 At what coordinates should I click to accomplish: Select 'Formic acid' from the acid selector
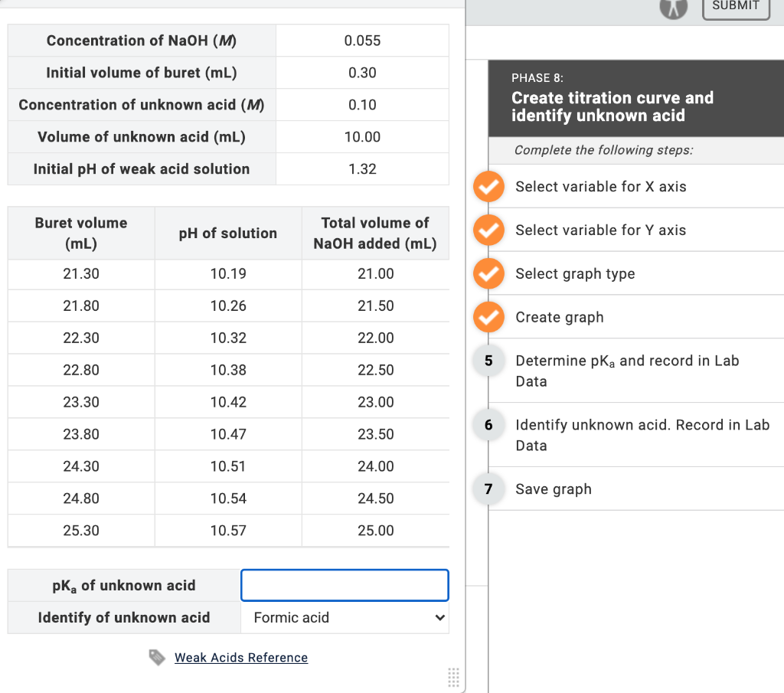345,617
